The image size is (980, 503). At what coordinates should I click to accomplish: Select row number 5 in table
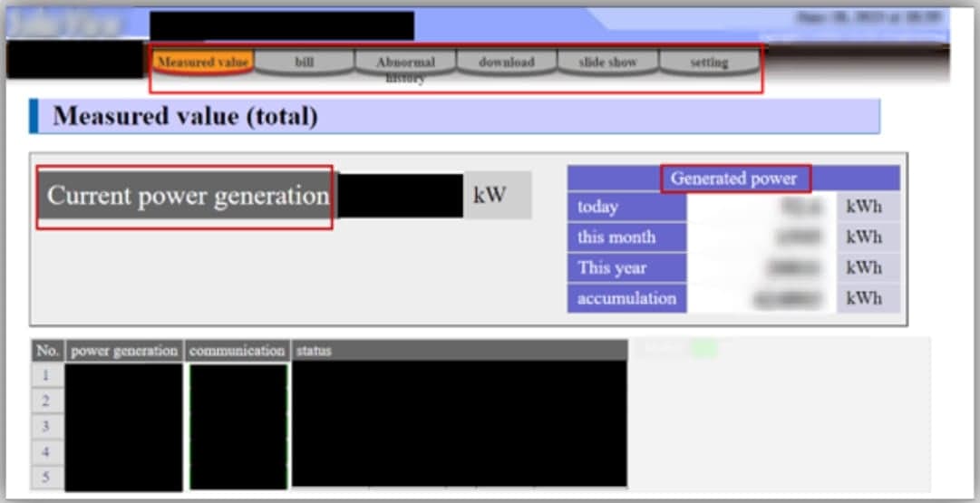point(47,477)
